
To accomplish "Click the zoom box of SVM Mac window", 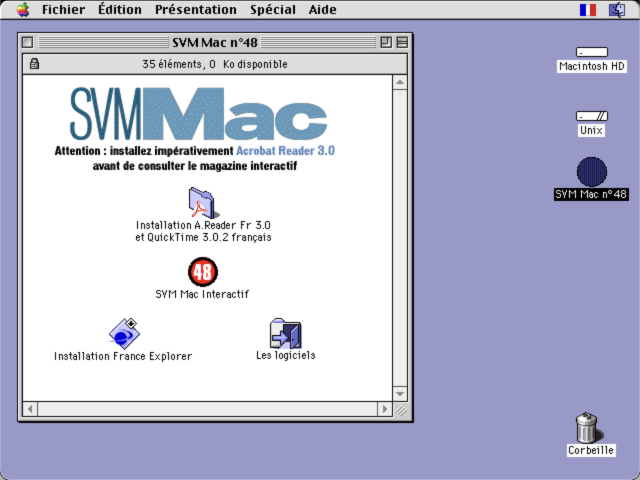I will (386, 42).
